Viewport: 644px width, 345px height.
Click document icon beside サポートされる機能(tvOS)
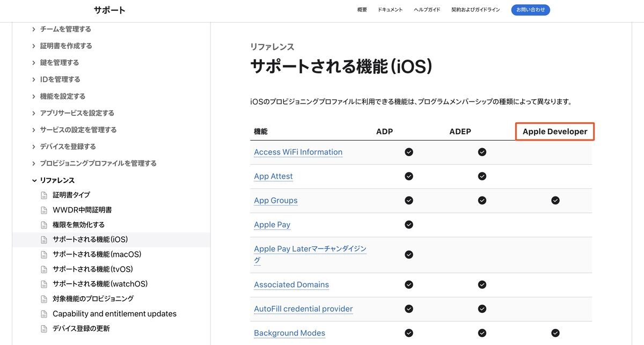tap(44, 269)
